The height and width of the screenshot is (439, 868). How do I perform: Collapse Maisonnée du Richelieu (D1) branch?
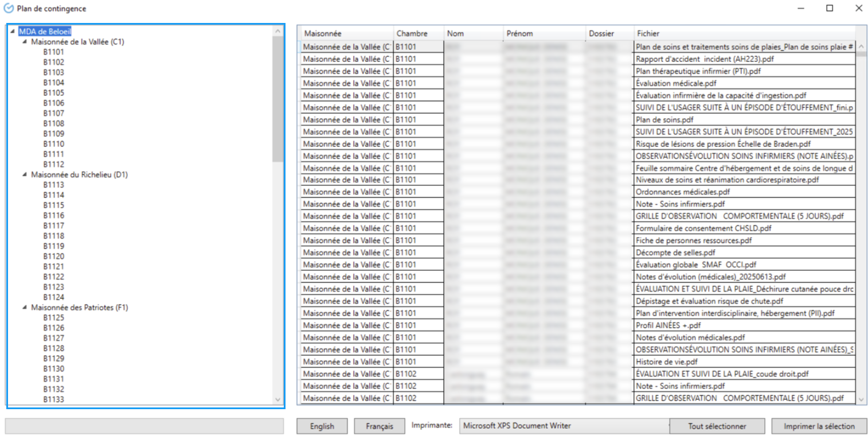coord(25,175)
